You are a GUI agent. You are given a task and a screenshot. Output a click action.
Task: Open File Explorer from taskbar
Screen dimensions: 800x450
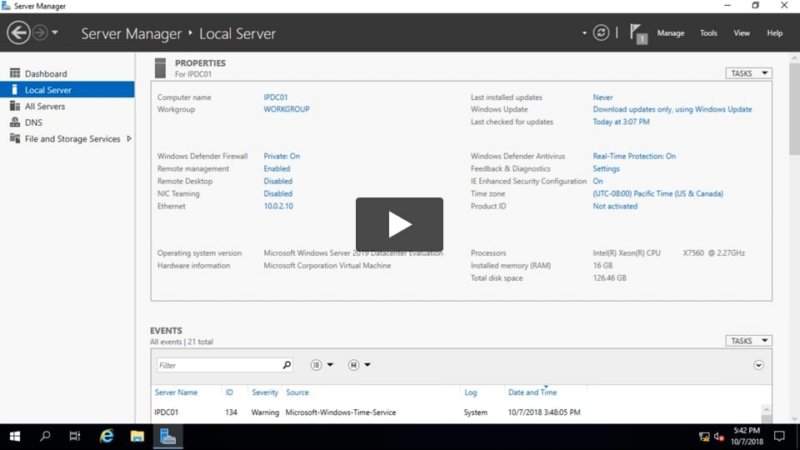(x=137, y=437)
